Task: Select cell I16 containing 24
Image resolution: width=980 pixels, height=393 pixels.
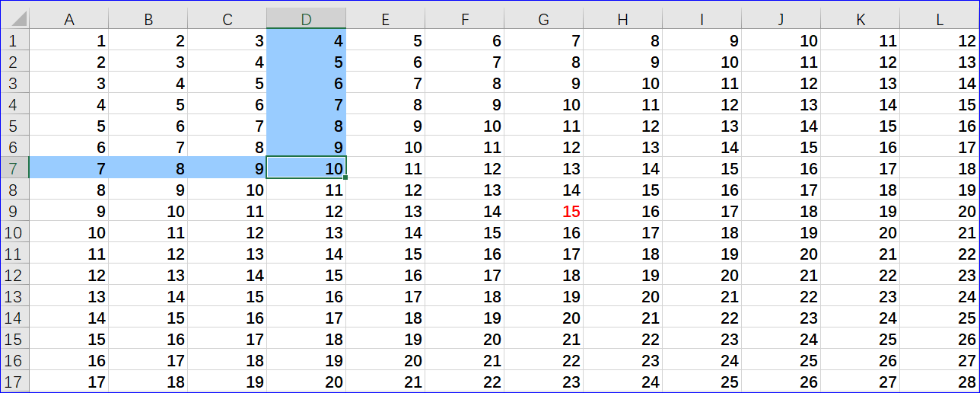Action: (702, 360)
